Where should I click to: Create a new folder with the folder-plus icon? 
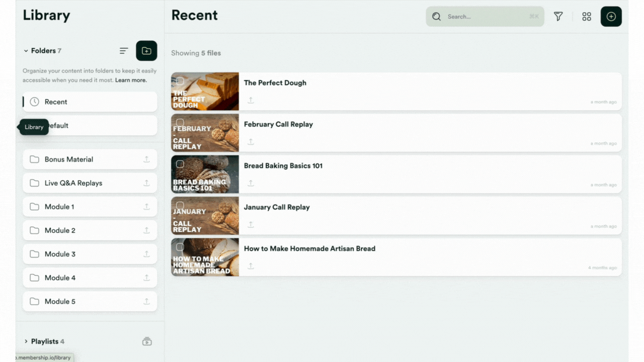(x=146, y=50)
